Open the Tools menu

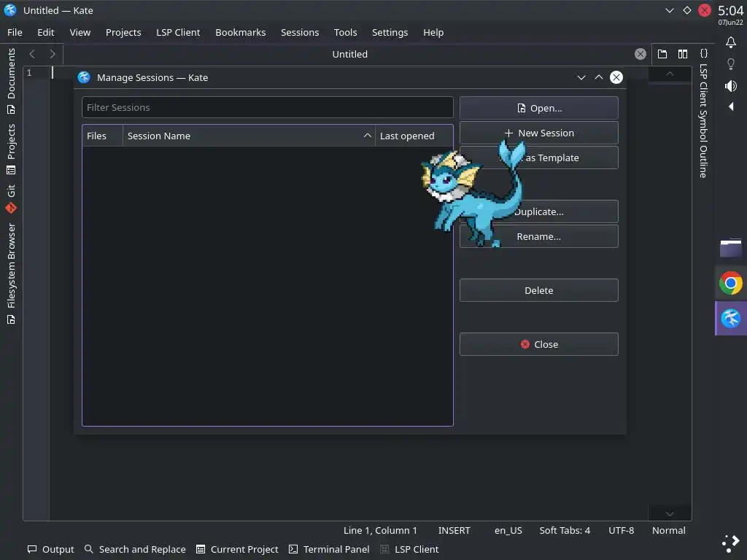tap(345, 32)
